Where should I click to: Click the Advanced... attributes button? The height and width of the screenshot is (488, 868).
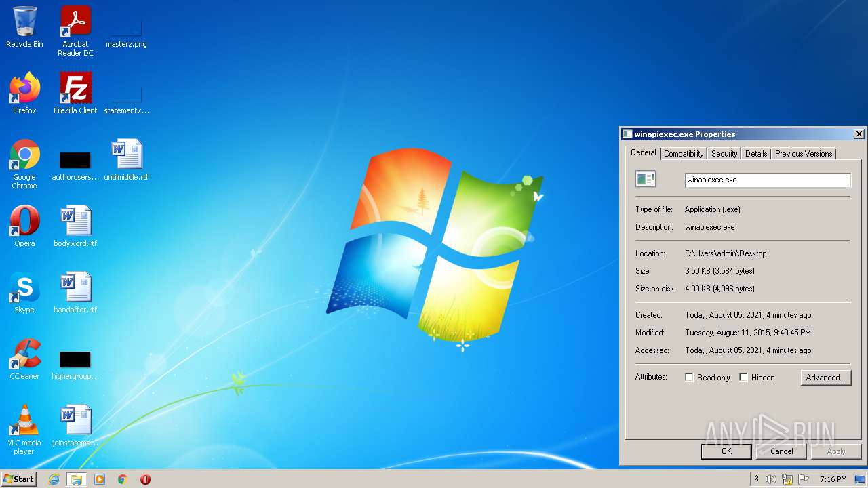pos(825,378)
